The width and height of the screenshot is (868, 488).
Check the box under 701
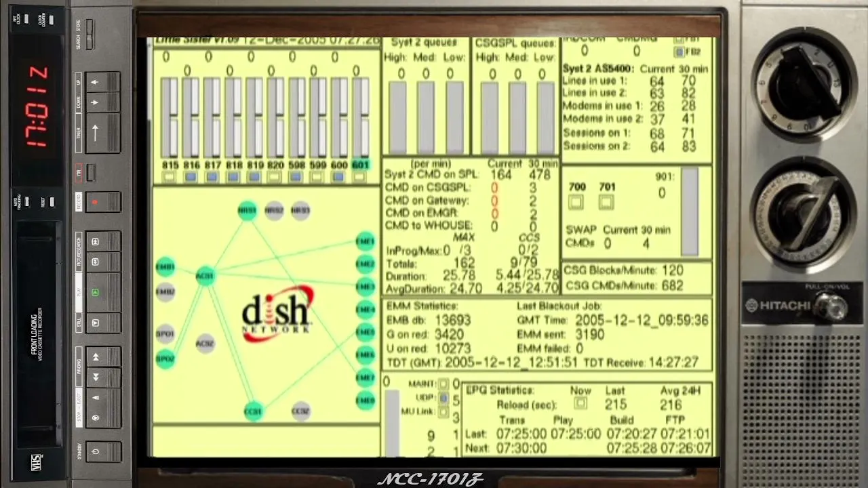[x=606, y=202]
